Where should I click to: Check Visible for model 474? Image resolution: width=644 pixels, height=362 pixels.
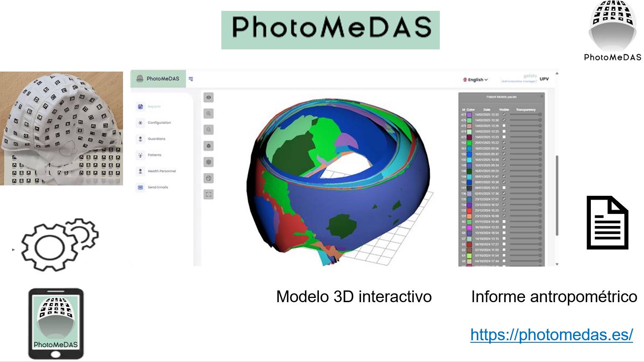504,131
